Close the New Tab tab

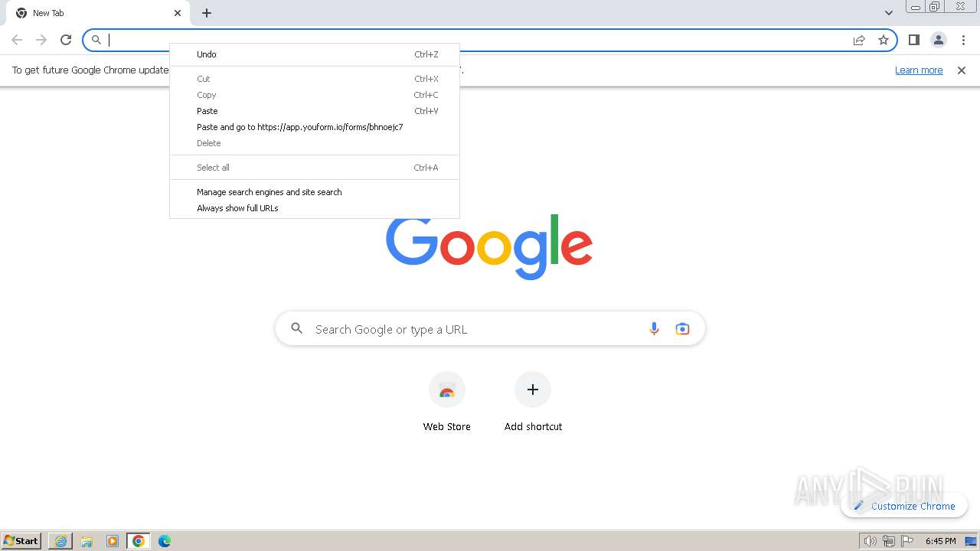point(178,13)
